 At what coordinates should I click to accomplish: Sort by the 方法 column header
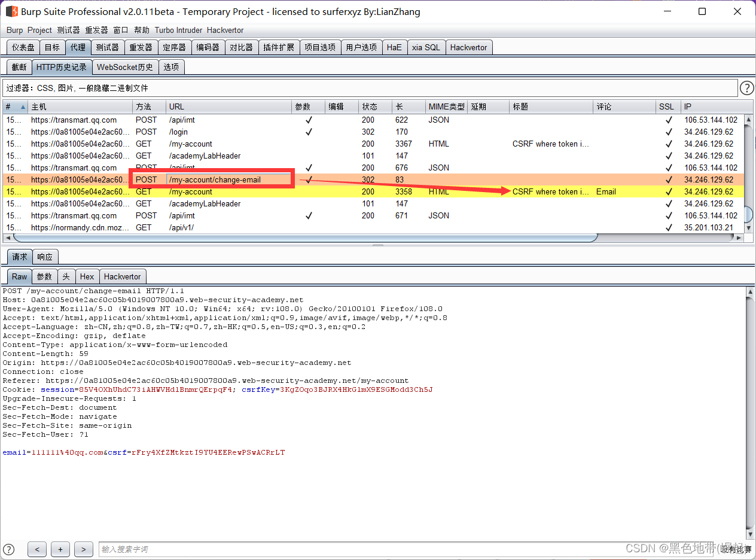pyautogui.click(x=149, y=106)
